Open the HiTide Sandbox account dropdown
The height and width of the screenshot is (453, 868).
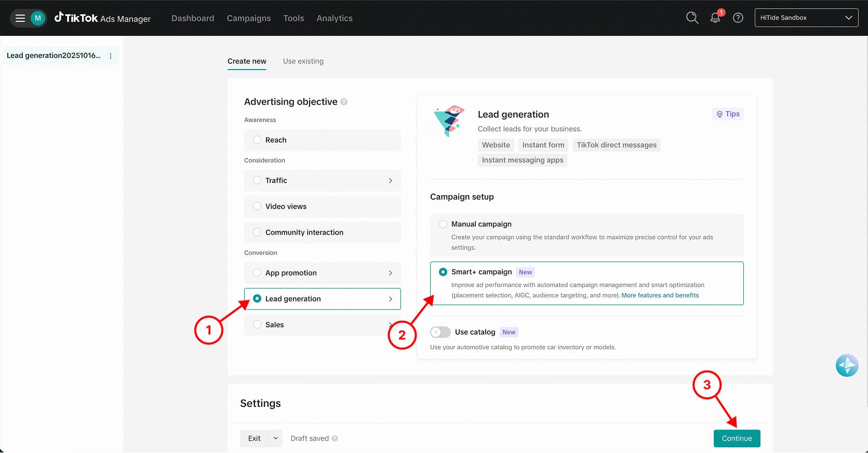point(806,18)
